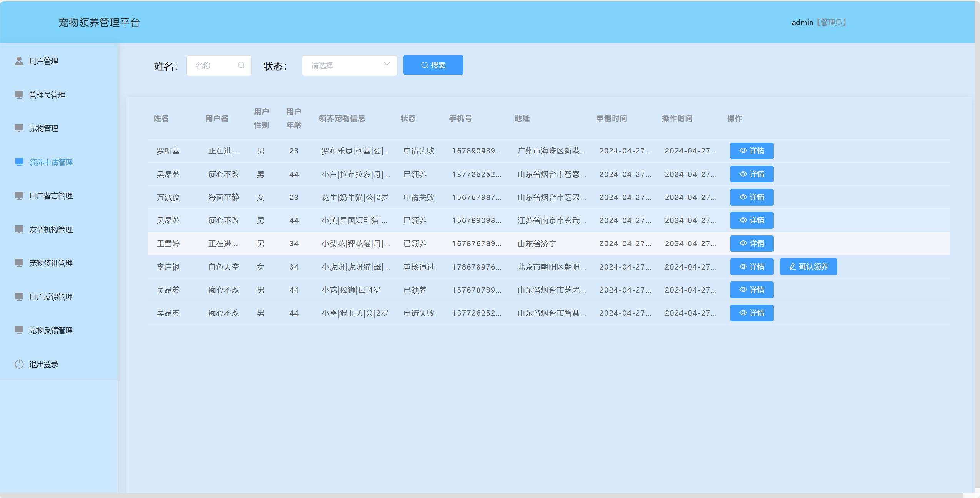Open 用户反馈管理 sidebar entry

(51, 296)
